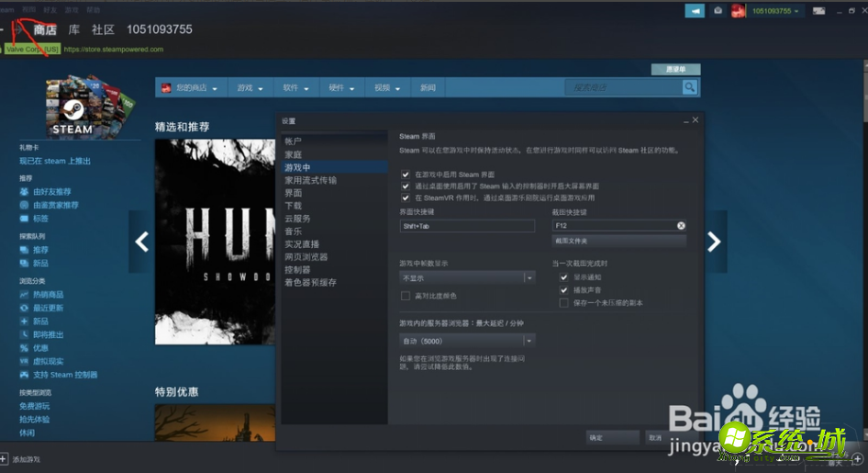Open the 标签 tags icon in sidebar
This screenshot has height=473, width=868.
24,219
